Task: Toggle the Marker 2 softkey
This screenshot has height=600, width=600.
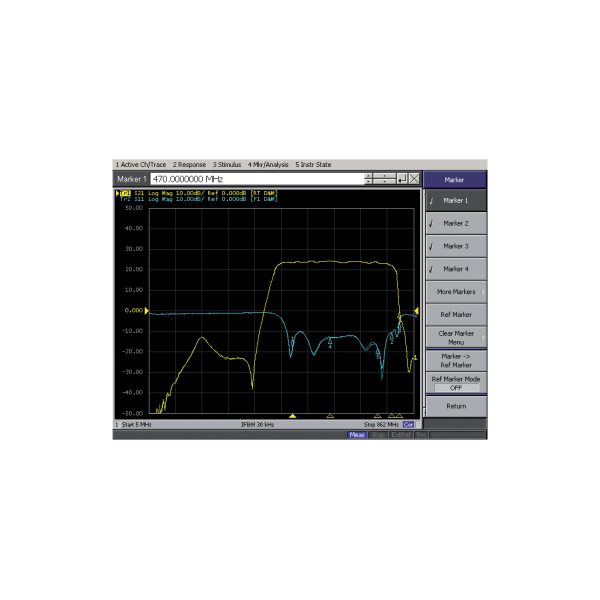Action: pos(456,223)
